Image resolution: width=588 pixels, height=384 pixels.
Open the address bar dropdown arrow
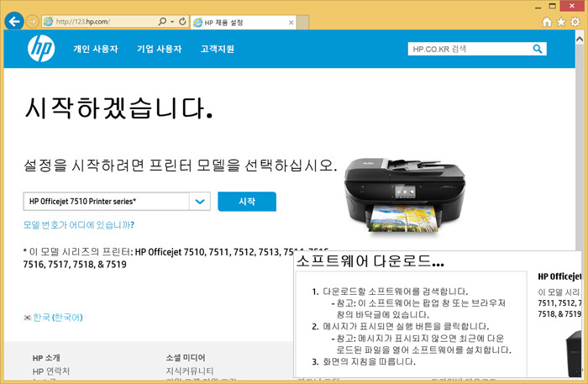point(172,22)
